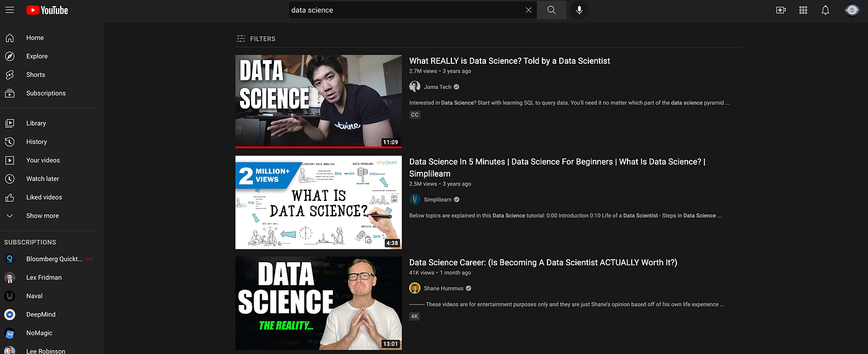The height and width of the screenshot is (354, 868).
Task: Click '2.7M views • 3 years ago' text
Action: (440, 71)
